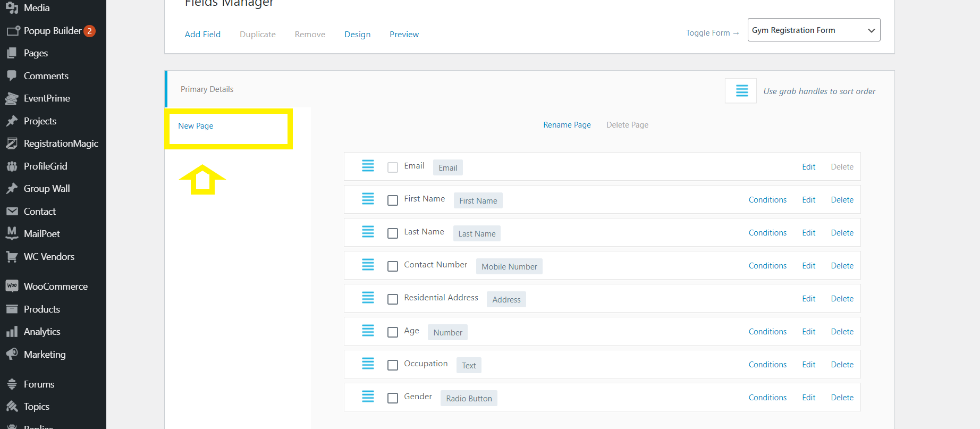Open the Gym Registration Form dropdown
This screenshot has width=980, height=429.
point(814,30)
